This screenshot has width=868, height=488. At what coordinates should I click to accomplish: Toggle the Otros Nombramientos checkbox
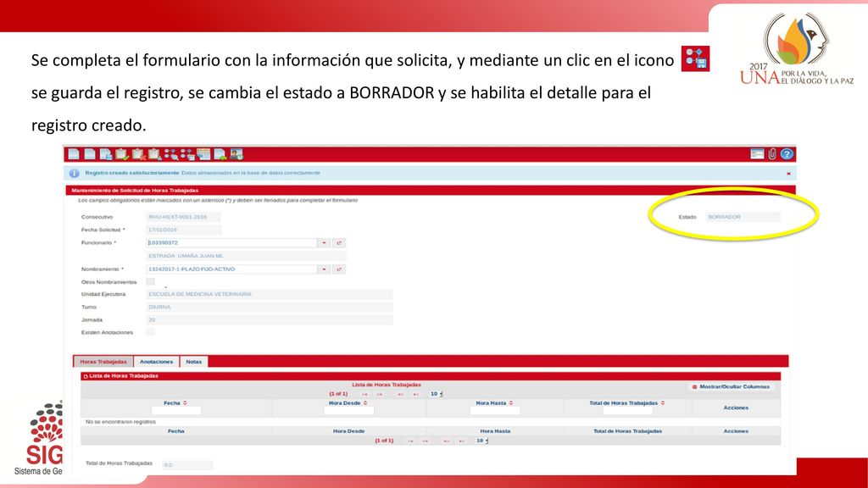click(x=151, y=281)
